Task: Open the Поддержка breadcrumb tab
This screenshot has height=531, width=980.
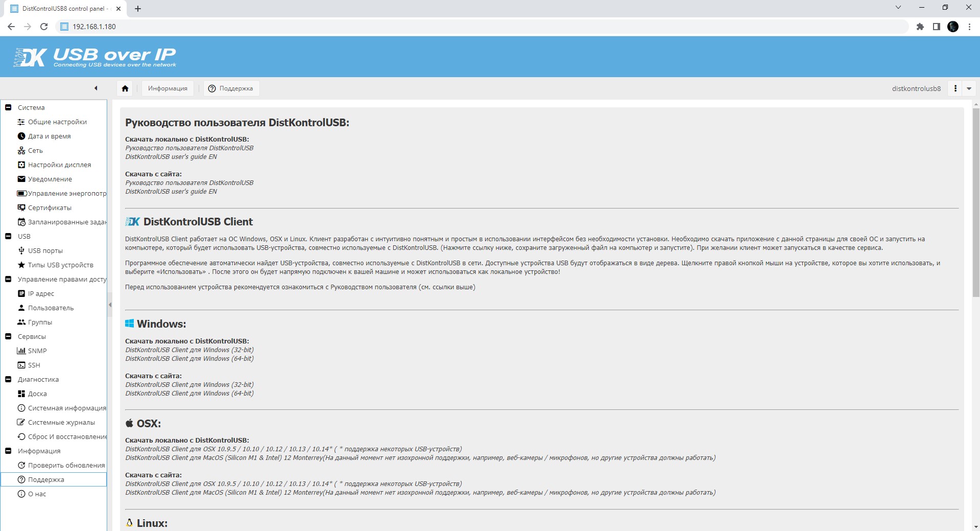Action: pyautogui.click(x=231, y=88)
